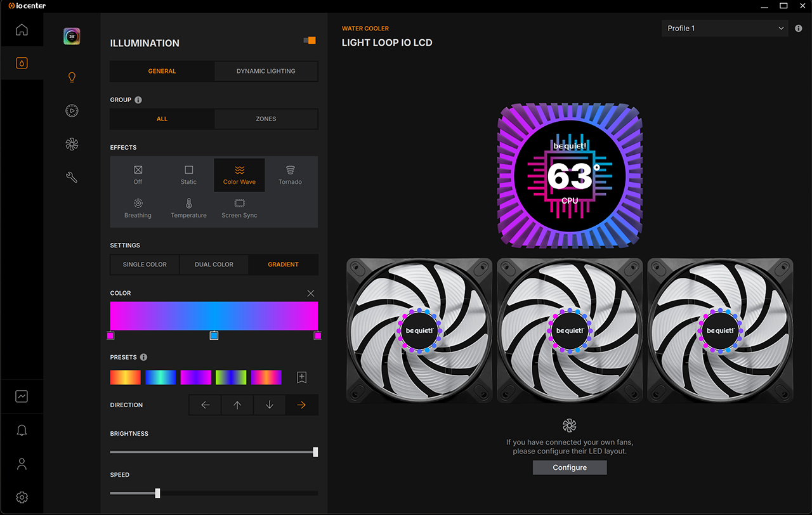
Task: Apply the purple-pink-orange gradient preset
Action: point(266,377)
